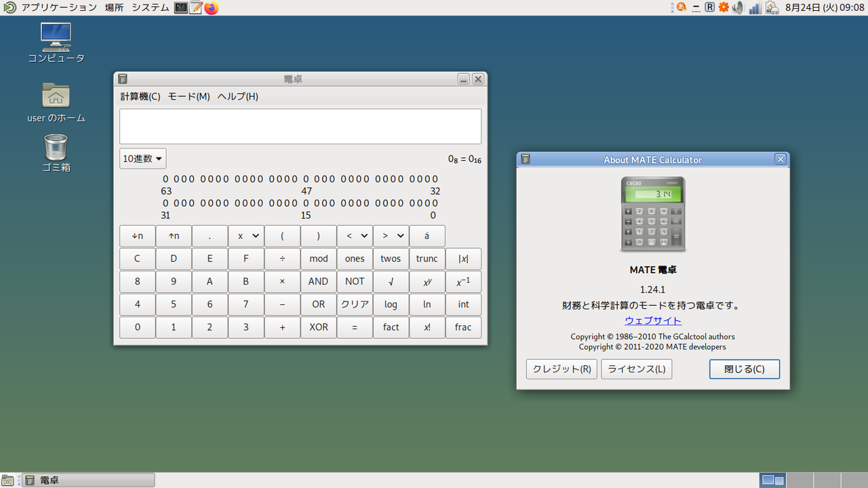The image size is (868, 488).
Task: Click the 電卓 taskbar window entry
Action: [x=89, y=481]
